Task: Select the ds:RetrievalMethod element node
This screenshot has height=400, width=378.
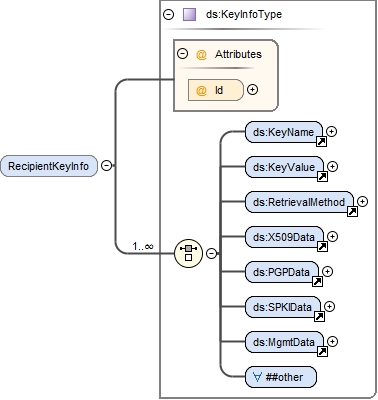Action: [x=299, y=202]
